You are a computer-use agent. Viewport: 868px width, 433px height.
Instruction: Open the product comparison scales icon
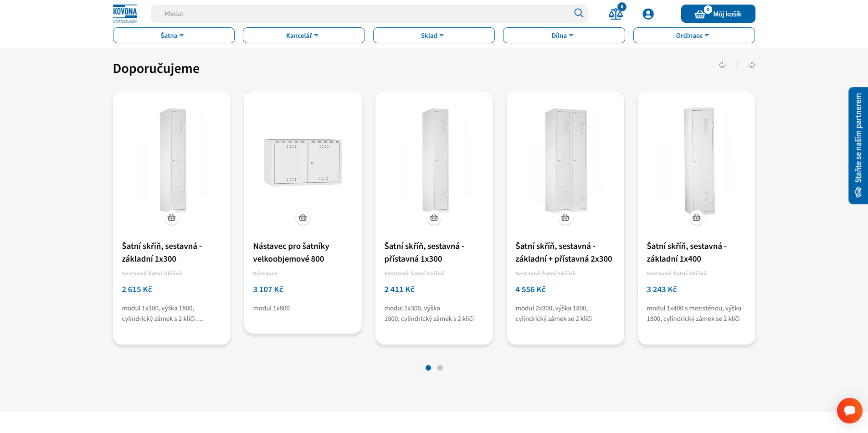click(616, 14)
